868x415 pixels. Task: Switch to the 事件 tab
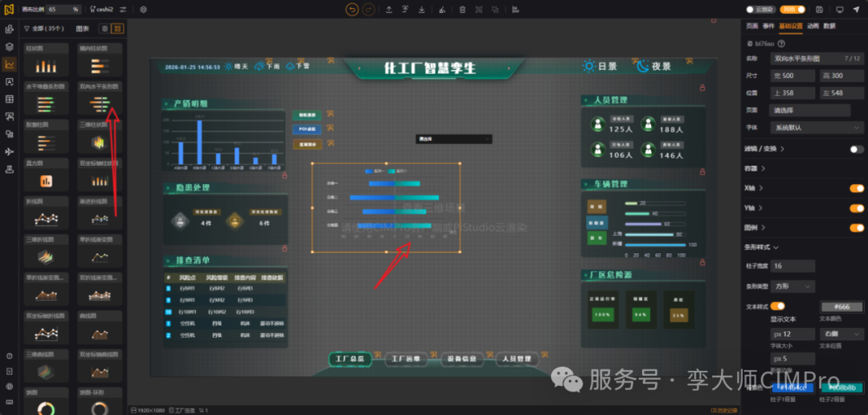(x=768, y=26)
